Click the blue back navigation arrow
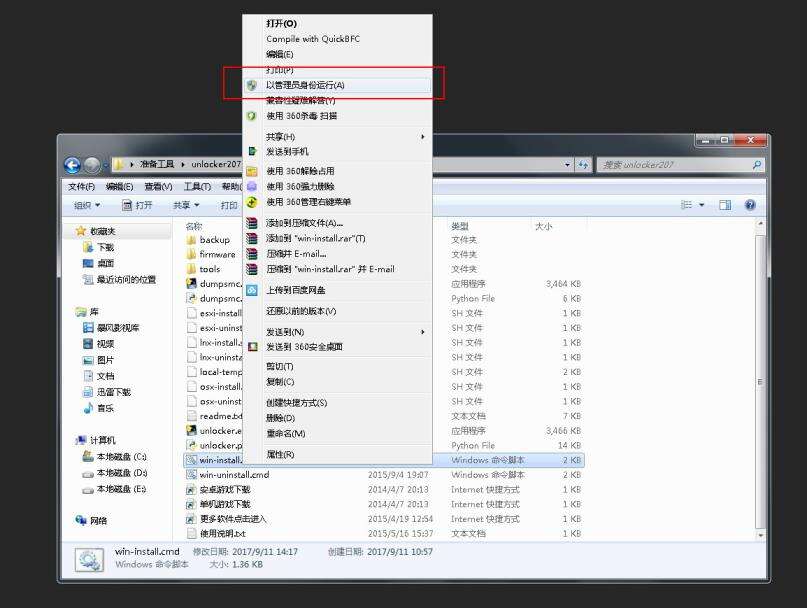This screenshot has height=608, width=807. 73,165
